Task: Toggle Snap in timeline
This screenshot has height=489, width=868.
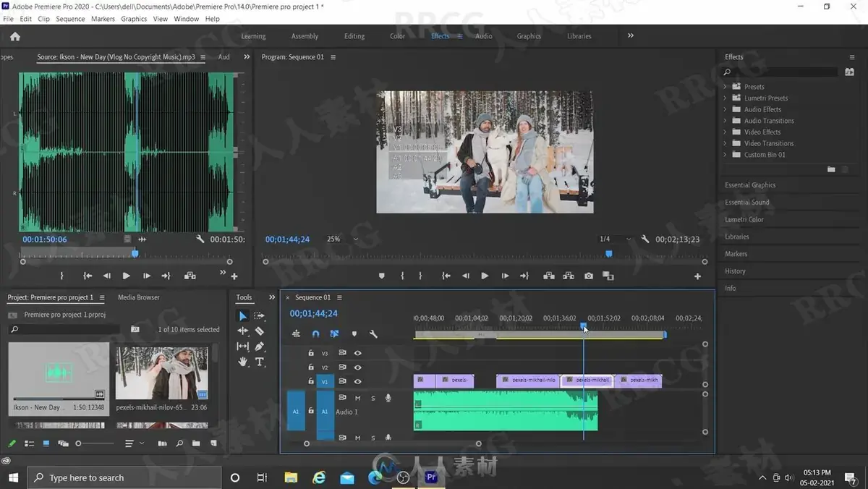Action: [x=315, y=334]
